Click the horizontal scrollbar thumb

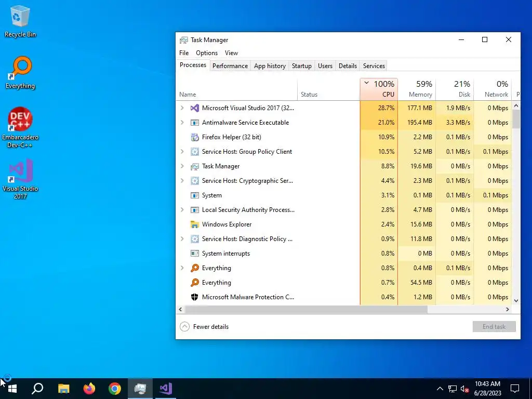[307, 310]
